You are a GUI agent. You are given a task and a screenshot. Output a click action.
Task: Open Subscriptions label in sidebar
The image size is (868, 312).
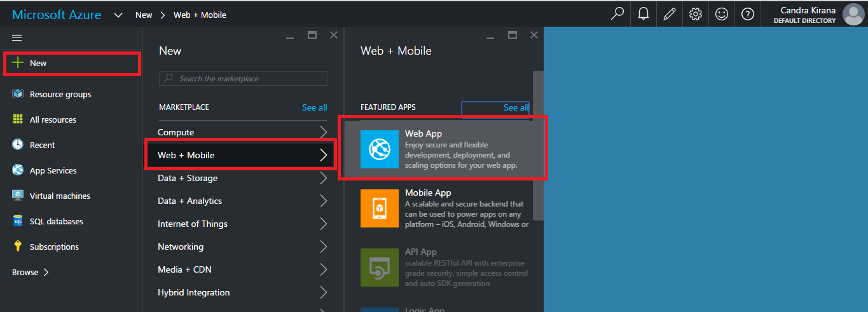click(x=55, y=247)
